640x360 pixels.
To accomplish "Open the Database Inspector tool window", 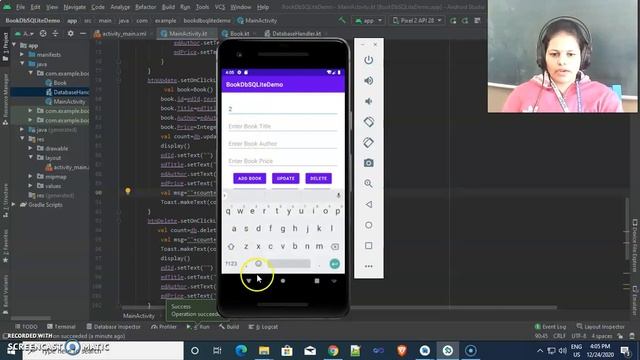I will pyautogui.click(x=113, y=327).
